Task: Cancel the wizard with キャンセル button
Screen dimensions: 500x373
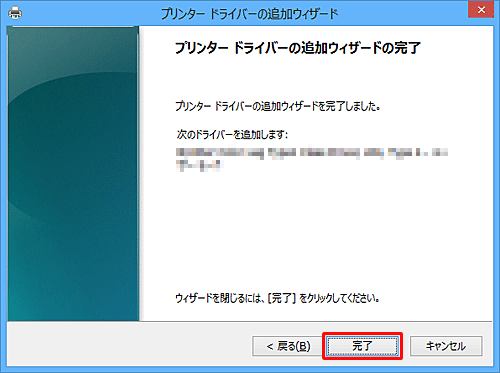Action: 446,346
